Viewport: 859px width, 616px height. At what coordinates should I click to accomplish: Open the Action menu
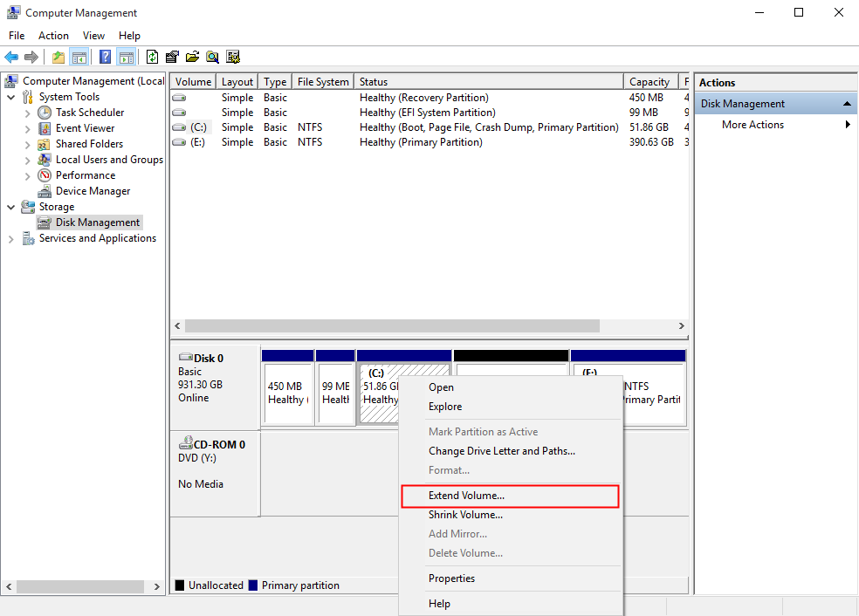pyautogui.click(x=53, y=36)
